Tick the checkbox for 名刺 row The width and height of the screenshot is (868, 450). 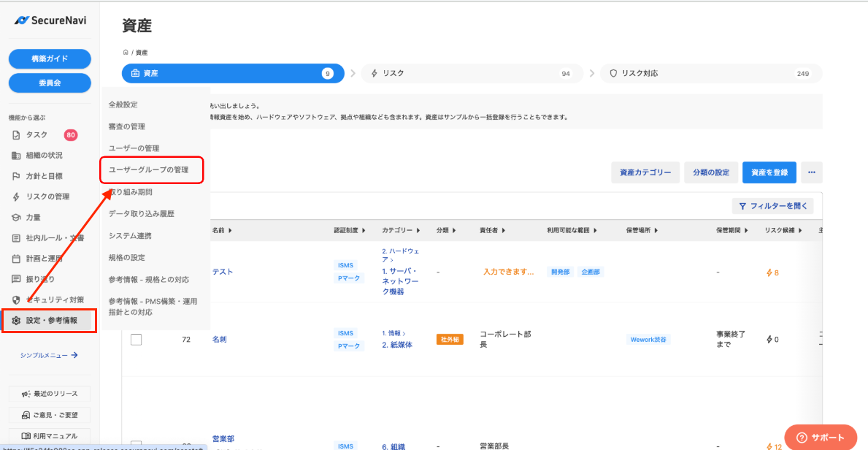pos(137,340)
